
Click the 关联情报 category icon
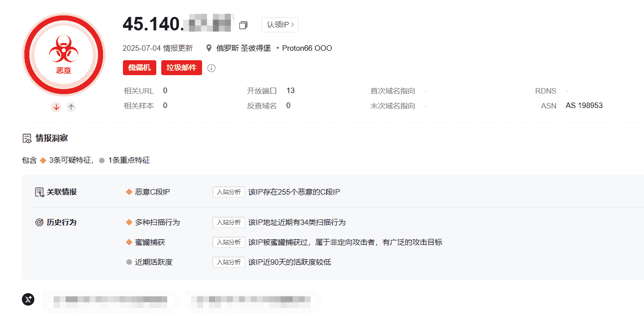click(x=39, y=192)
